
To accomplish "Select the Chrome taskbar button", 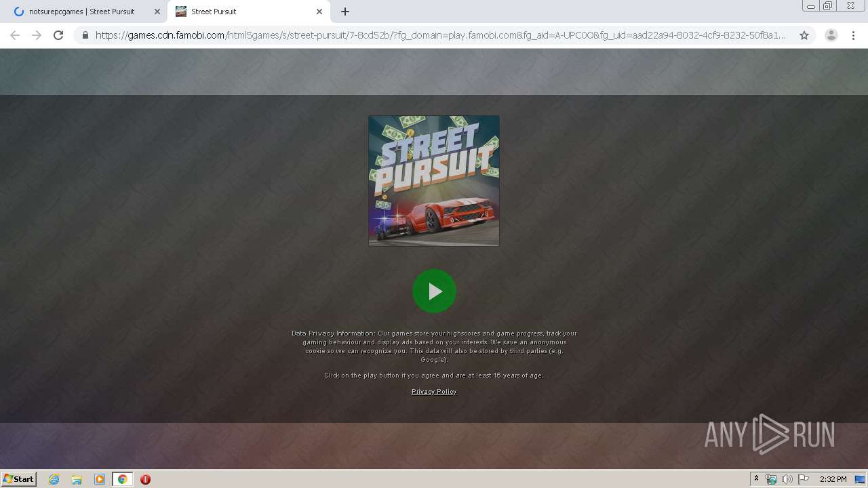I will pos(123,479).
